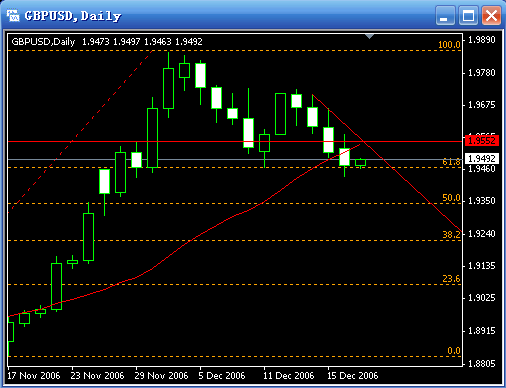
Task: Click the 17 Nov 2006 date label
Action: pyautogui.click(x=34, y=376)
